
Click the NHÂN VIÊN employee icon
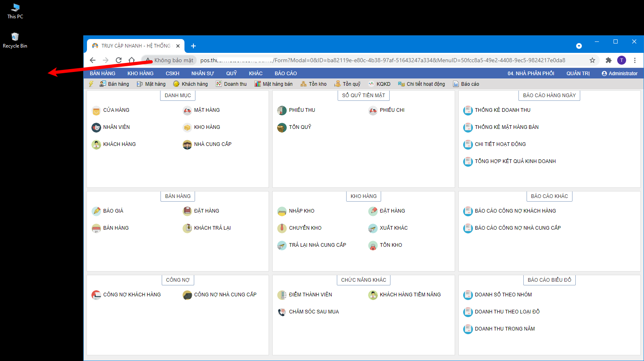click(x=96, y=128)
